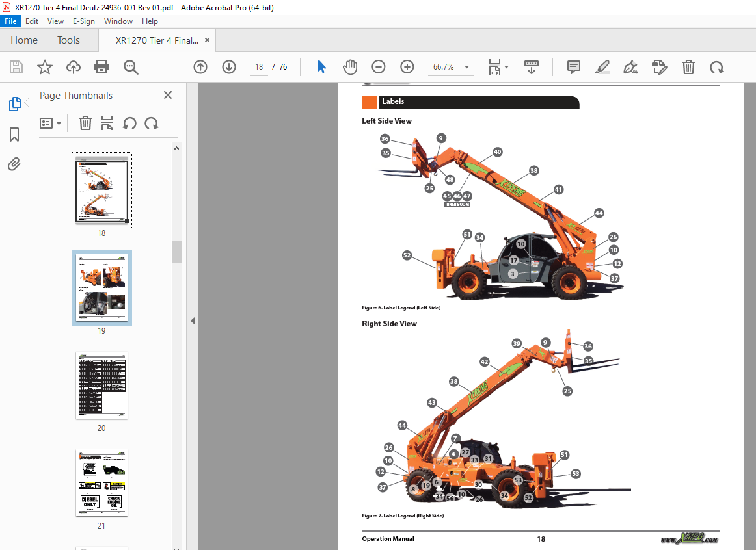Print the document with the printer icon
The image size is (756, 550).
coord(101,67)
